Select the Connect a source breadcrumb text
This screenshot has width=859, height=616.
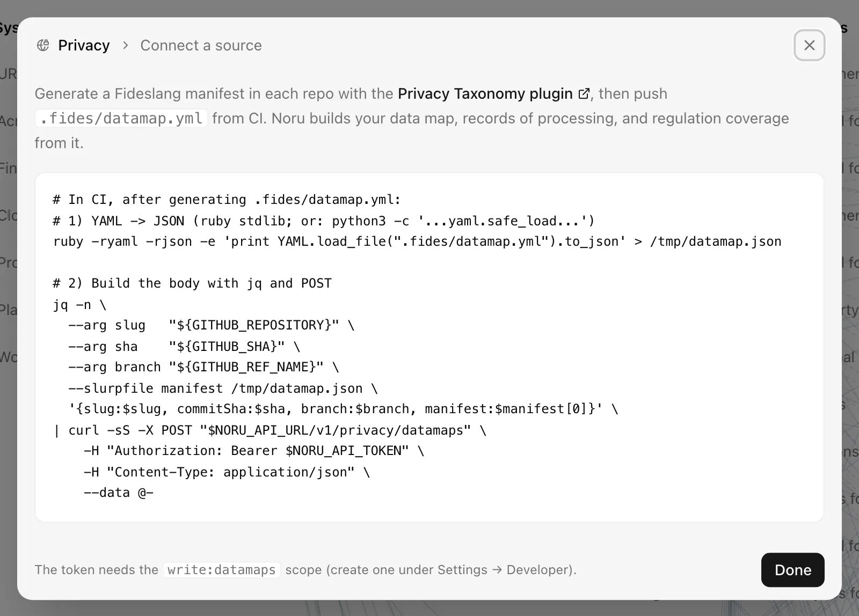[x=201, y=45]
